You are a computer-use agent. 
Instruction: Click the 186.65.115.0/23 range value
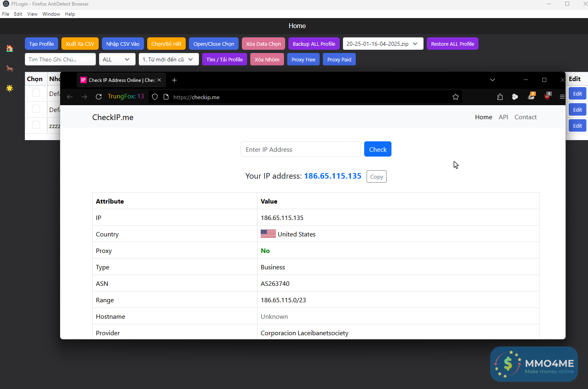point(283,300)
